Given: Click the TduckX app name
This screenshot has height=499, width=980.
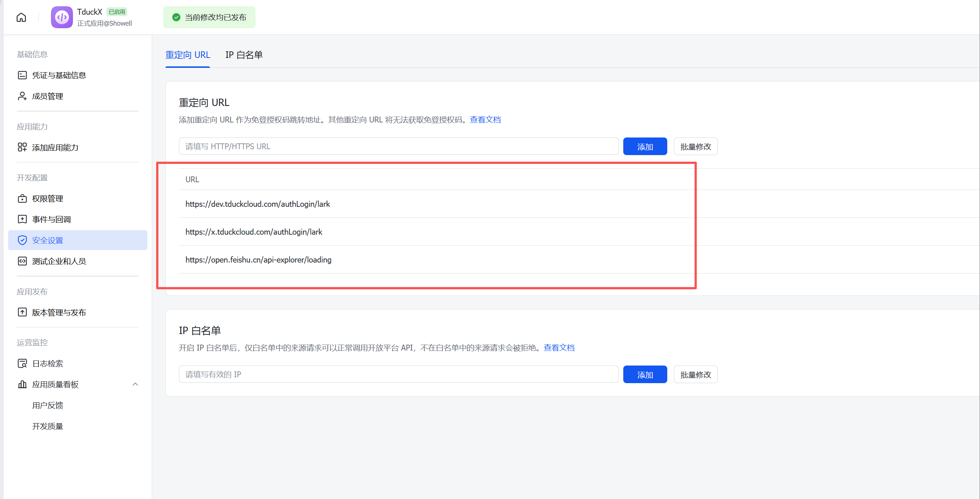Looking at the screenshot, I should [90, 12].
